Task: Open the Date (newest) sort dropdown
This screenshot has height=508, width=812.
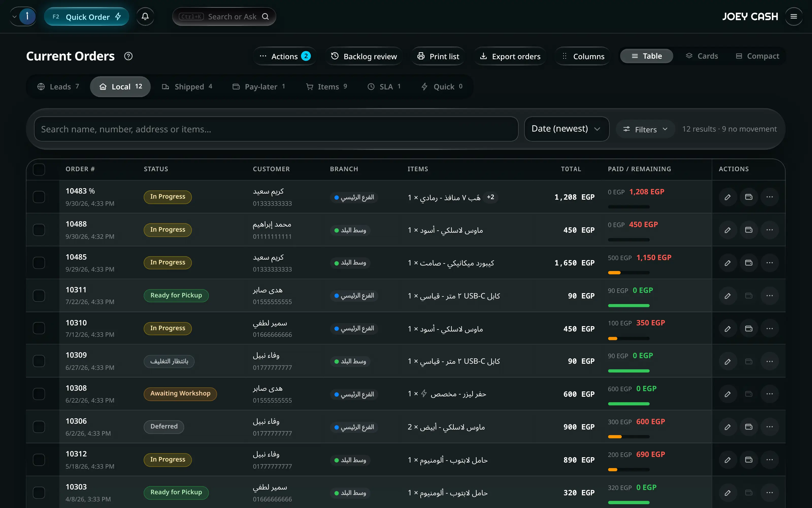Action: (566, 129)
